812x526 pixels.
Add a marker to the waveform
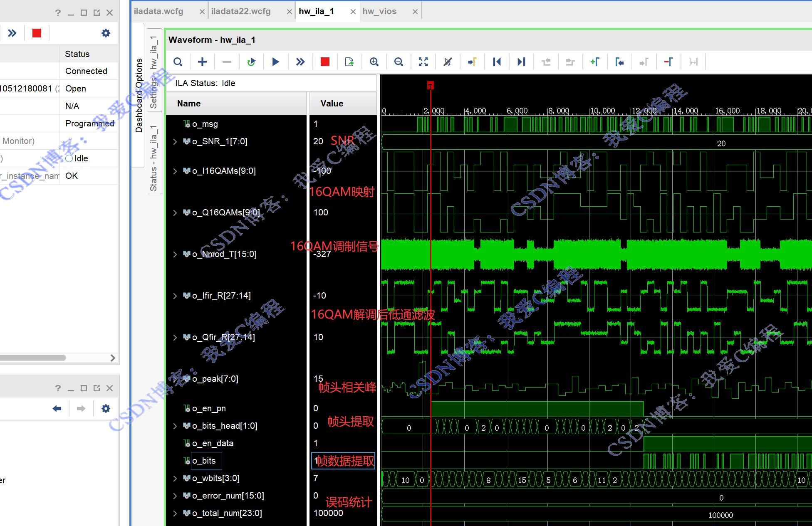[x=595, y=62]
